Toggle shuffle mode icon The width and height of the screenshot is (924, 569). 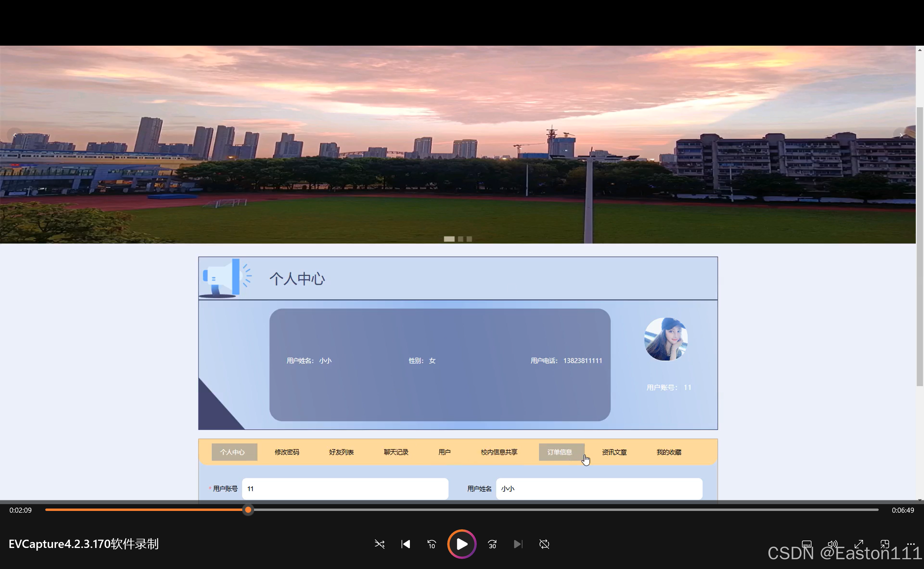coord(379,544)
